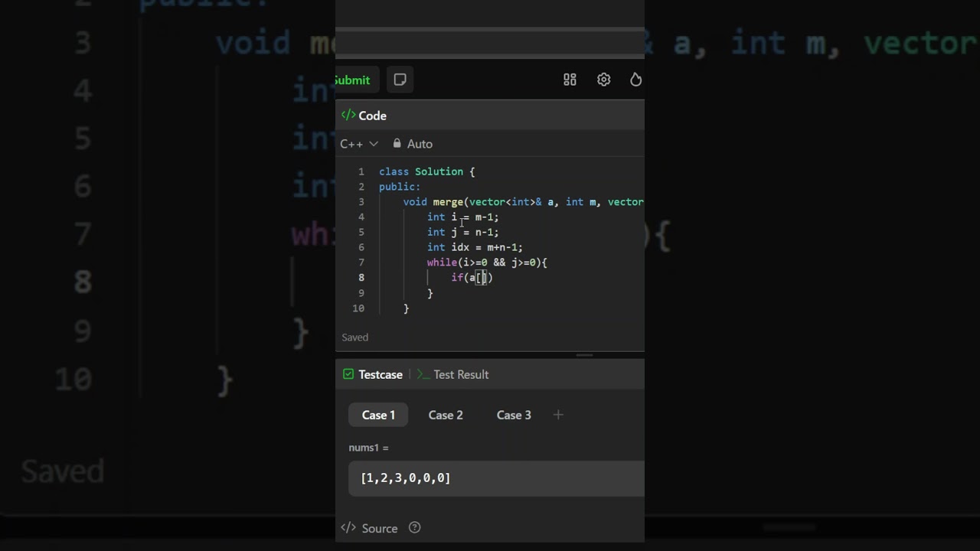Click code line 'int idx = m+n-1;'
Screen dimensions: 980x551
475,247
